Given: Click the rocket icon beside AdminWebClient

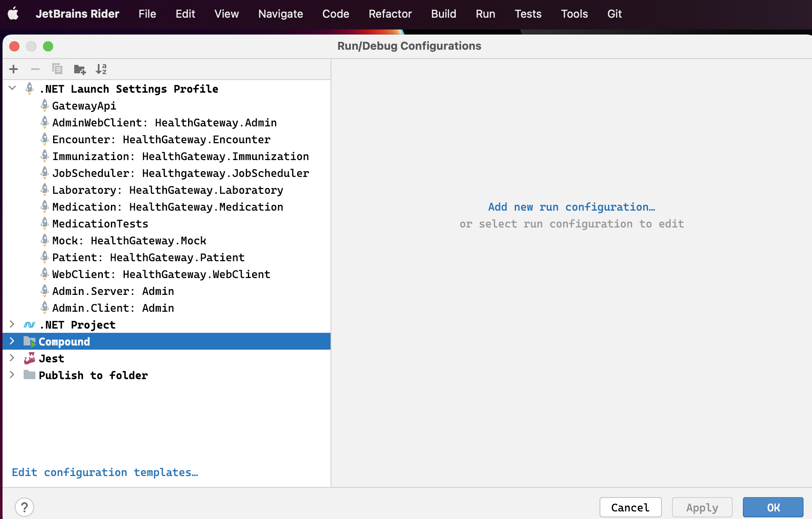Looking at the screenshot, I should click(45, 122).
